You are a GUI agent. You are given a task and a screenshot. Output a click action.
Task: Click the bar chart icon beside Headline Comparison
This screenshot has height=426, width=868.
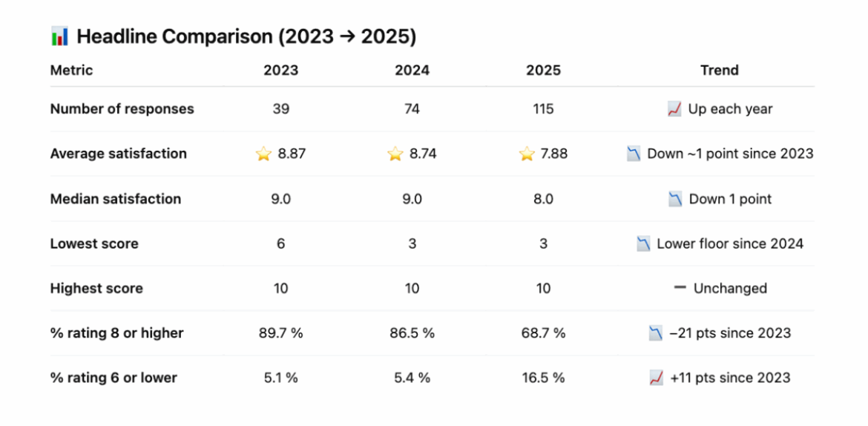(59, 36)
